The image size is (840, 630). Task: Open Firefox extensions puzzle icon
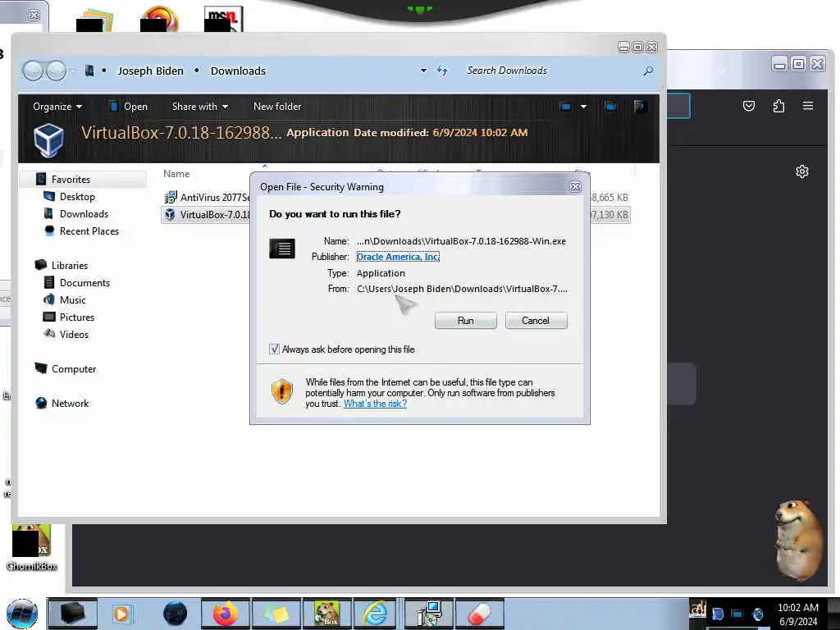pos(779,106)
